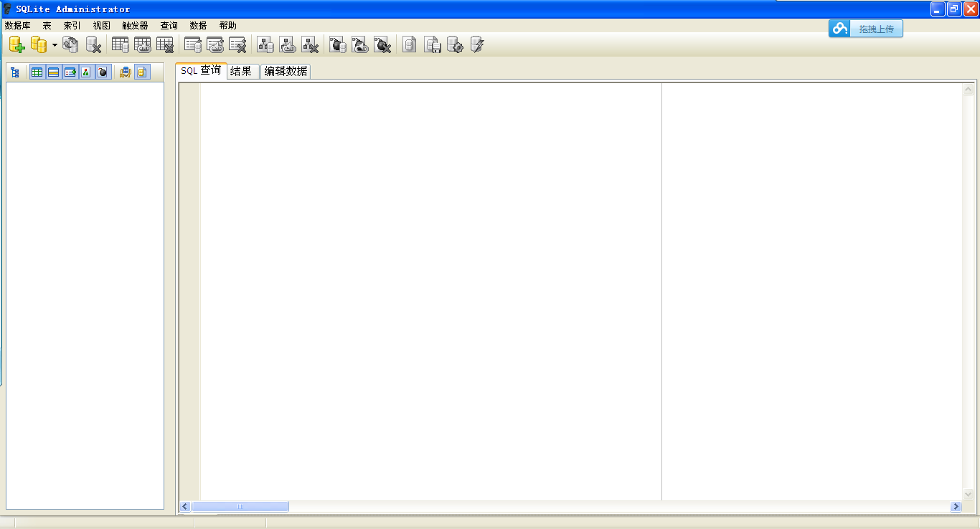Viewport: 980px width, 529px height.
Task: Click the edit table icon
Action: click(x=143, y=44)
